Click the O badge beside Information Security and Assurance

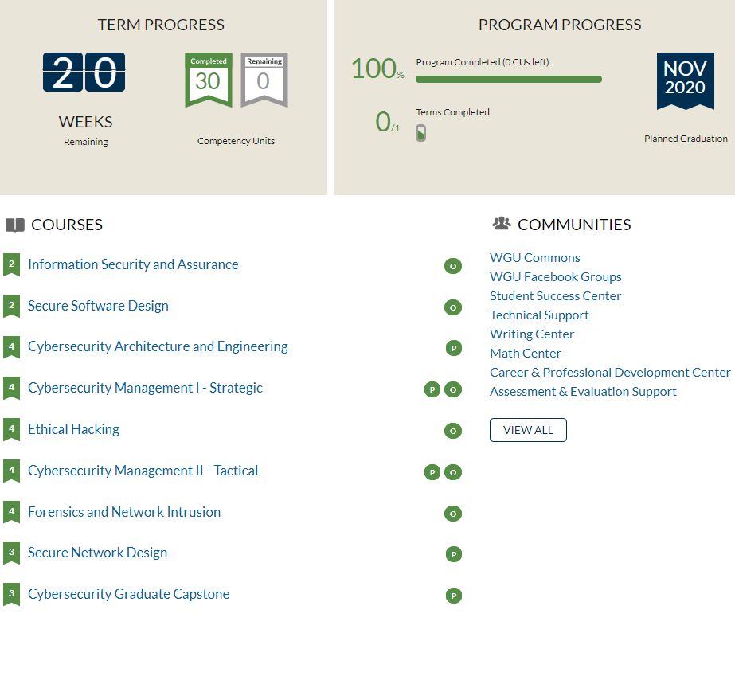point(452,266)
